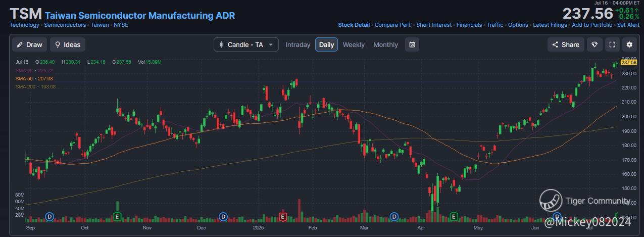The height and width of the screenshot is (237, 644).
Task: Click Add to Portfolio
Action: [592, 25]
